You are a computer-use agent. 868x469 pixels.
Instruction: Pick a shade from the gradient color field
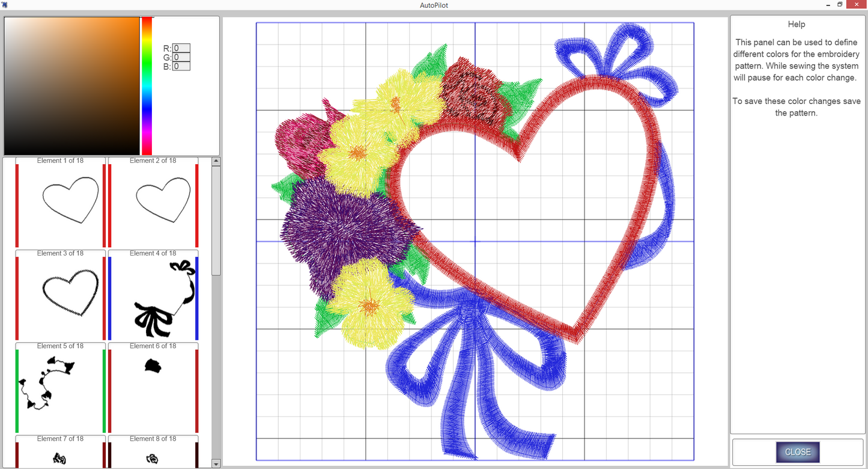pos(72,84)
